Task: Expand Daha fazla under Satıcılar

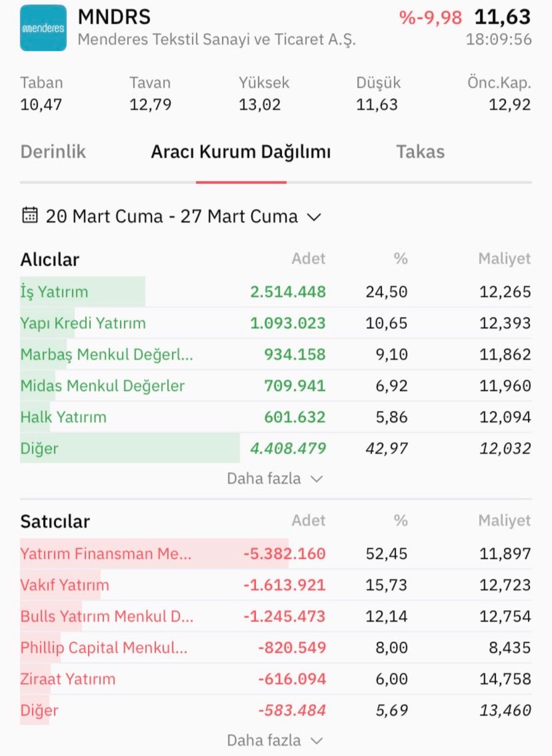Action: [275, 740]
